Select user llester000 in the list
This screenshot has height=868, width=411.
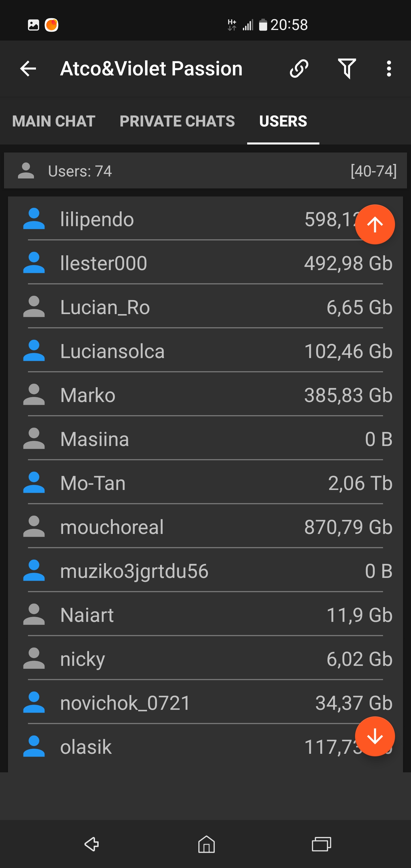104,263
